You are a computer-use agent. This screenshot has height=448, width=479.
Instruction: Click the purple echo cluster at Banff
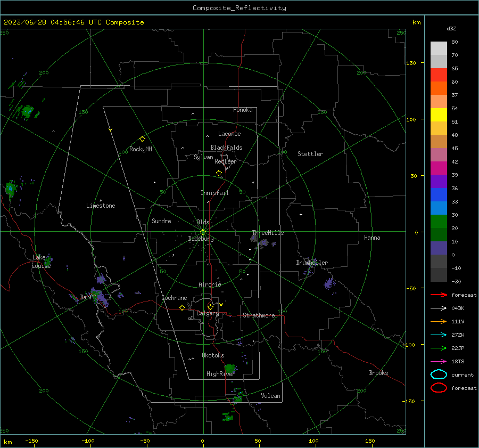100,297
